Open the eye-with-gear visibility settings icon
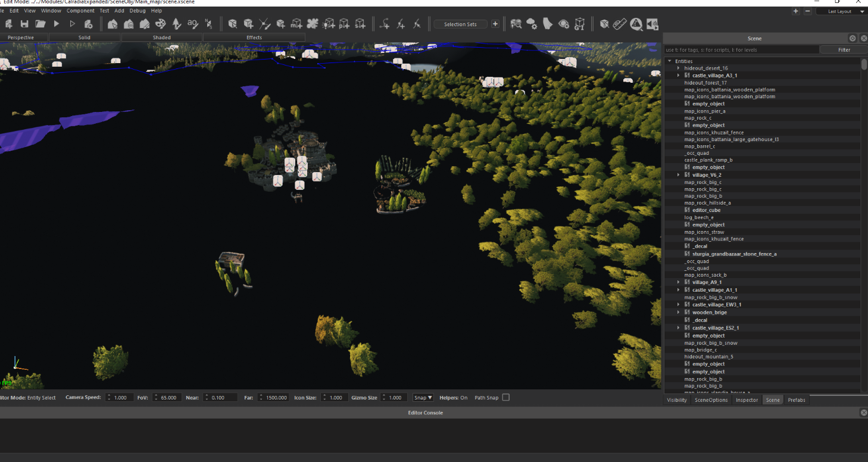 (564, 24)
